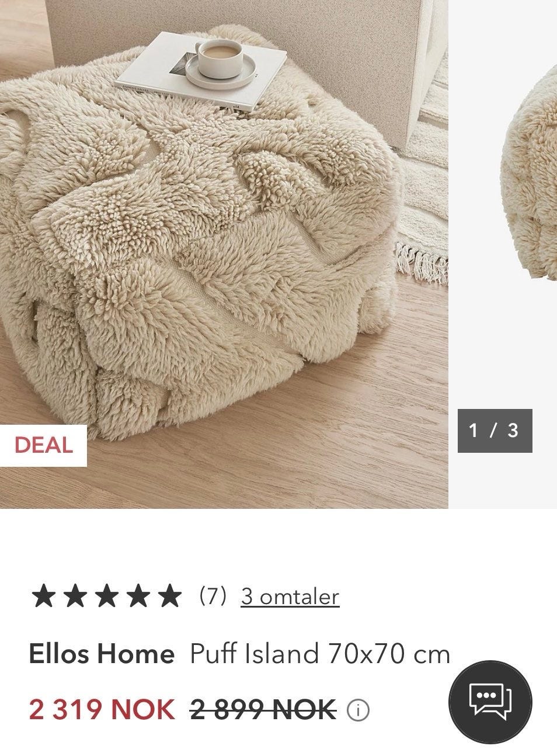
Task: Click the crossed-out 2 899 NOK price
Action: pos(264,710)
